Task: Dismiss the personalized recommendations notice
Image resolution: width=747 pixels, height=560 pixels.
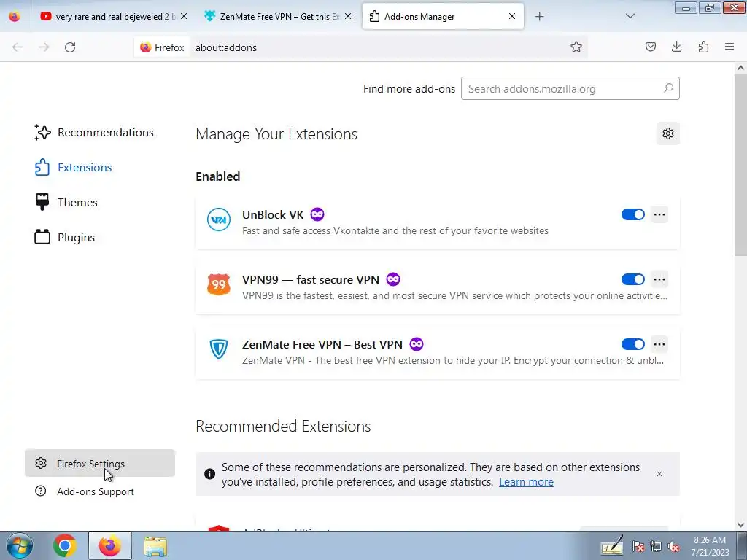Action: (x=659, y=474)
